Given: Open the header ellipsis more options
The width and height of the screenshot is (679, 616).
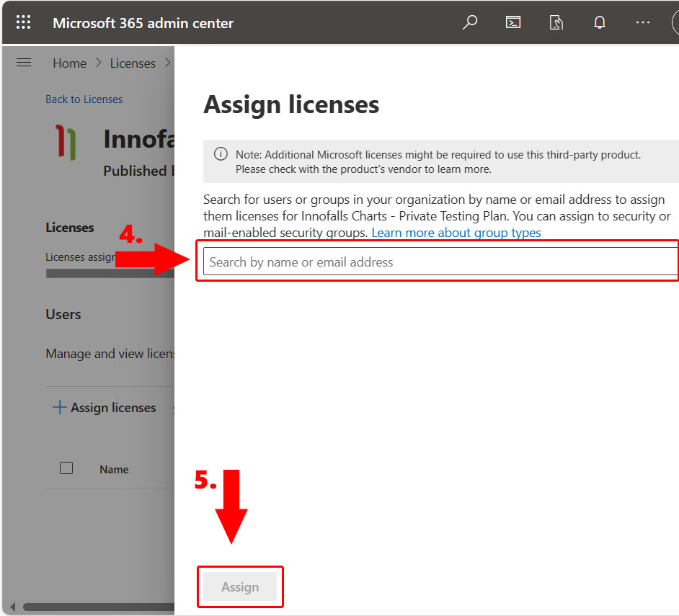Looking at the screenshot, I should pyautogui.click(x=642, y=22).
